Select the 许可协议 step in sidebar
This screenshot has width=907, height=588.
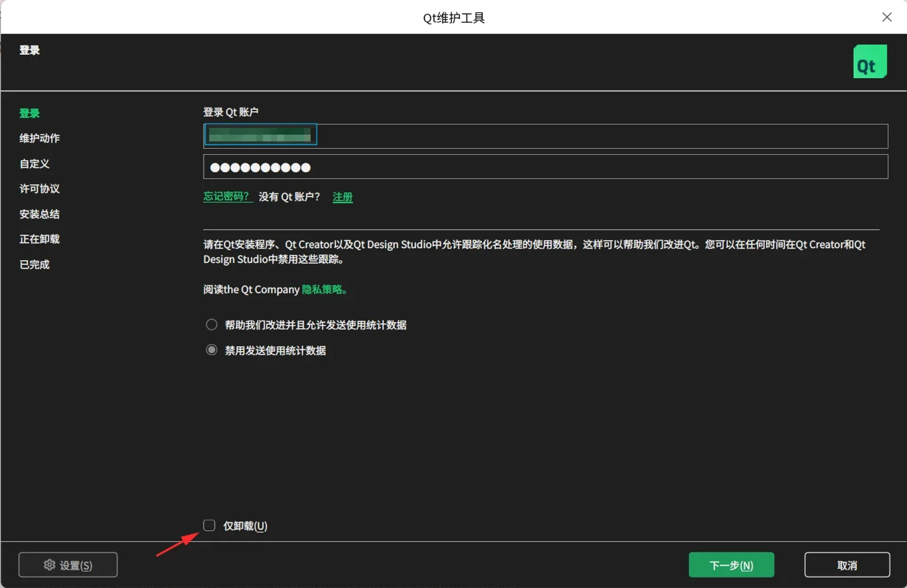[x=39, y=189]
